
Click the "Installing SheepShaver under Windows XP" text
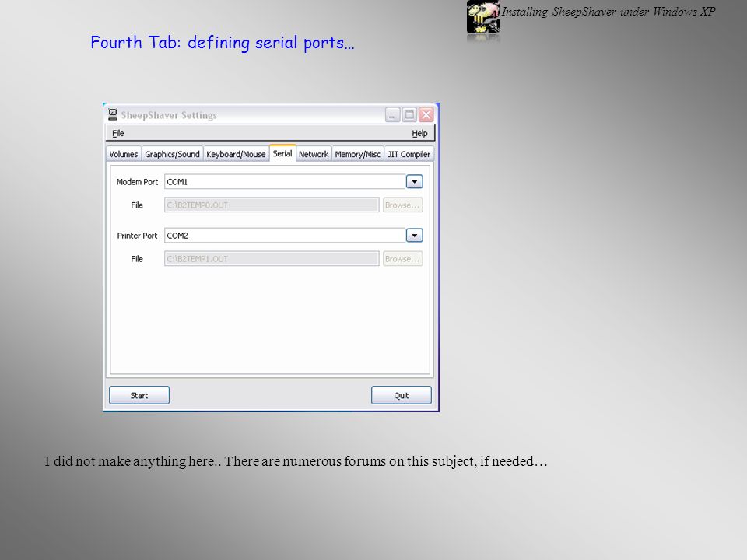608,12
